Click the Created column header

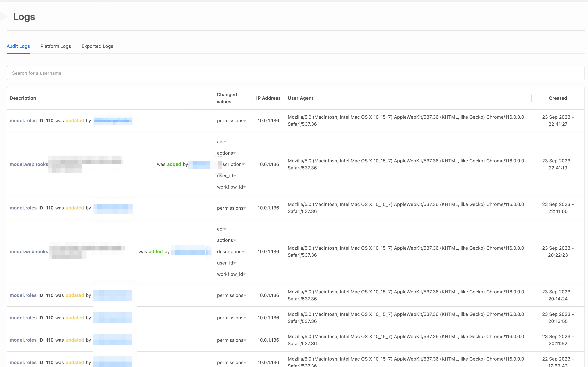(558, 98)
